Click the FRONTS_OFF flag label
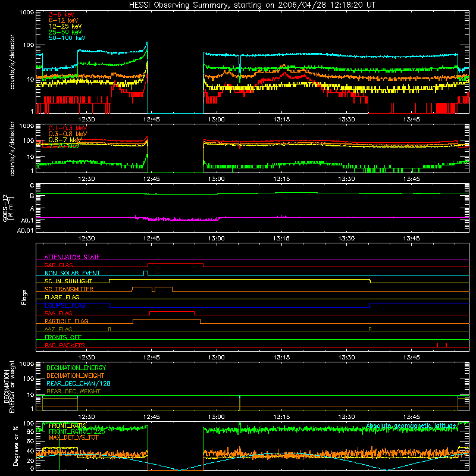The width and height of the screenshot is (476, 476). (63, 337)
